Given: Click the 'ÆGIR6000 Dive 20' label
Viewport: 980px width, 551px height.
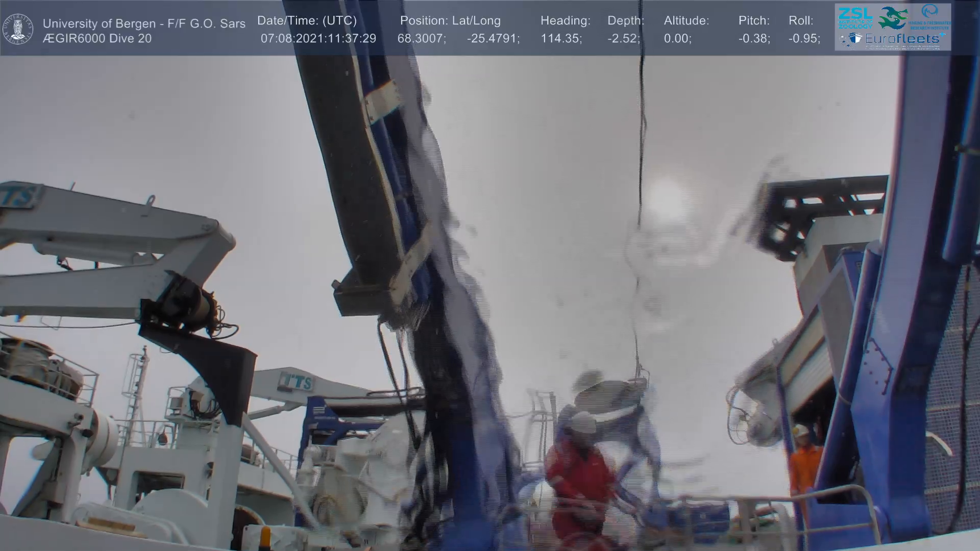Looking at the screenshot, I should click(x=97, y=39).
